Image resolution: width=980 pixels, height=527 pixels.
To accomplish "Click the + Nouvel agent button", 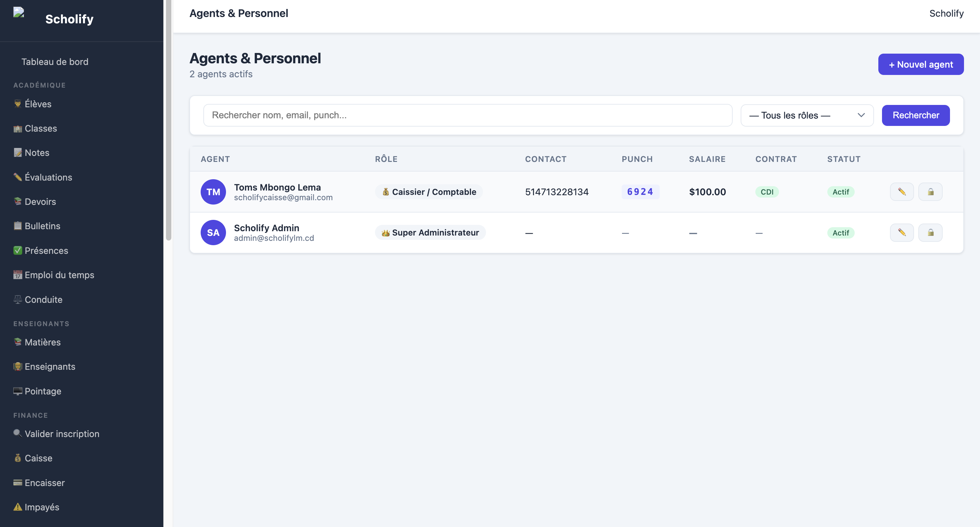I will click(921, 64).
